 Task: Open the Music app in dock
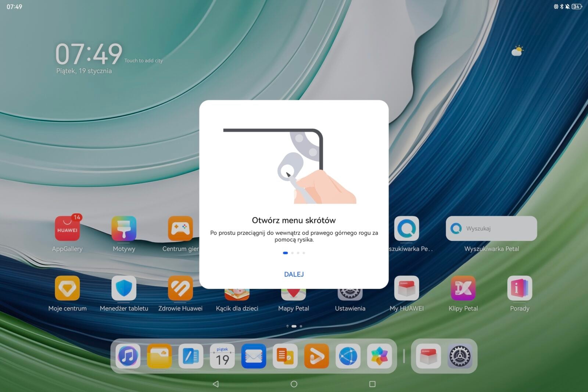pyautogui.click(x=128, y=356)
